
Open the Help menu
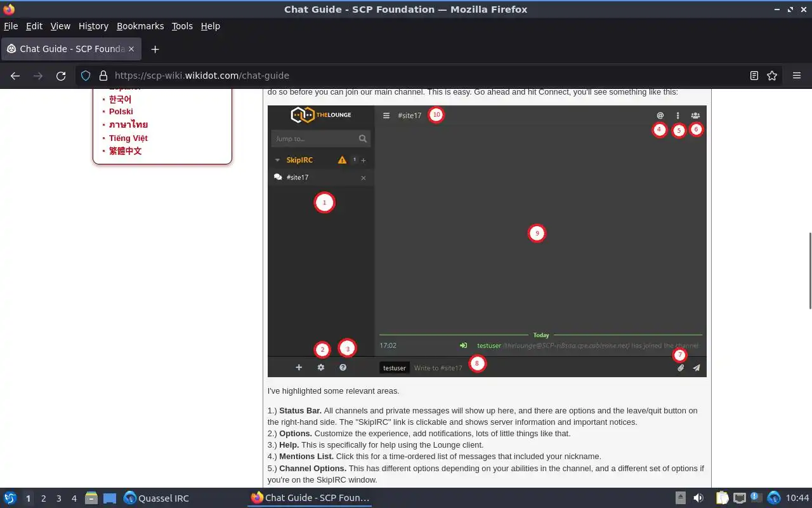(211, 26)
